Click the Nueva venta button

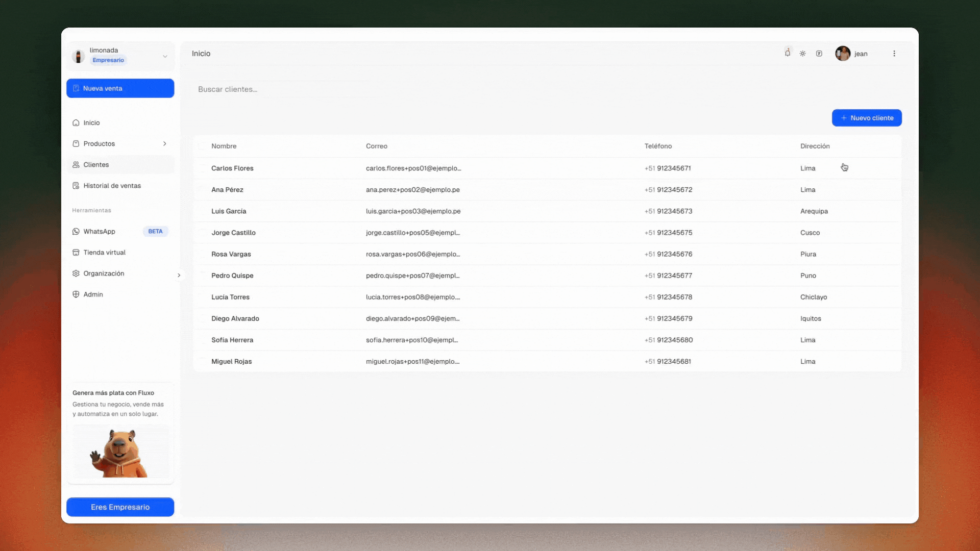click(120, 88)
